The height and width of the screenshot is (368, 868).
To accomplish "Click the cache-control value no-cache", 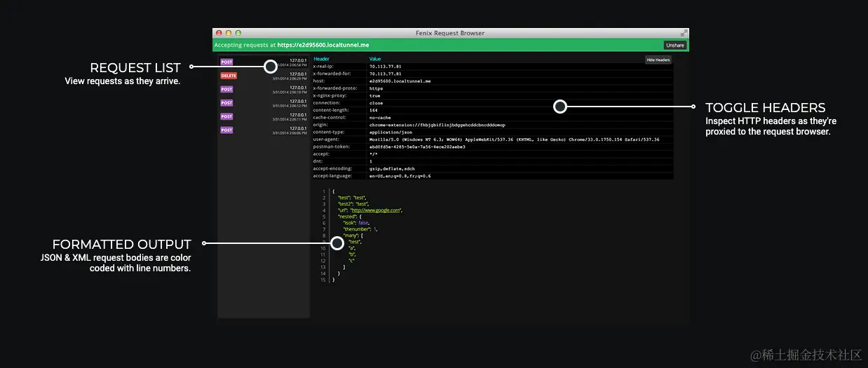I will point(380,118).
